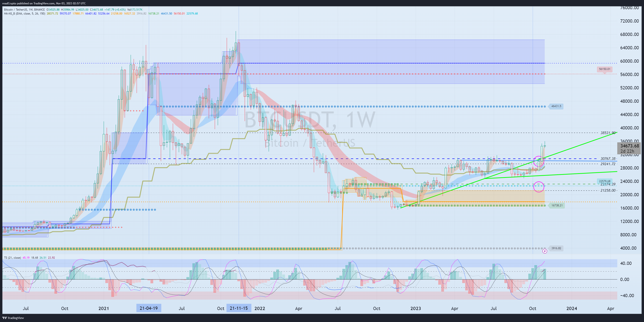644x322 pixels.
Task: Click the 23174.39 level label
Action: (608, 184)
